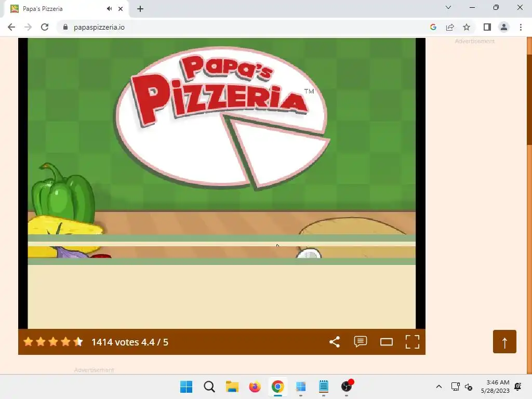
Task: Share this page from address bar
Action: pos(450,27)
